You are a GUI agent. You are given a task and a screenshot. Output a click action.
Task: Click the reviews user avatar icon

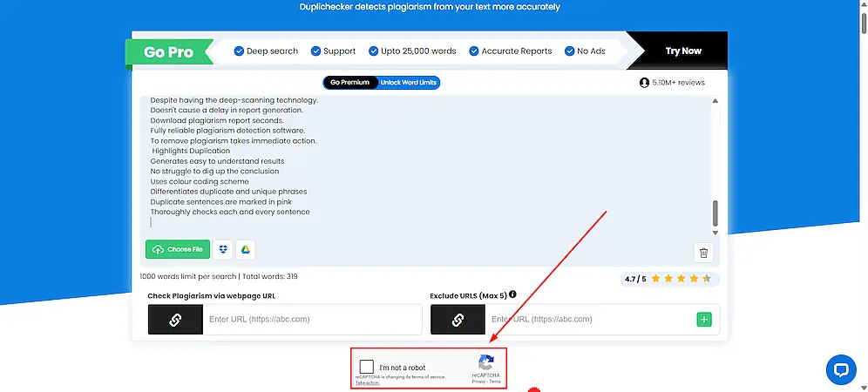(644, 83)
